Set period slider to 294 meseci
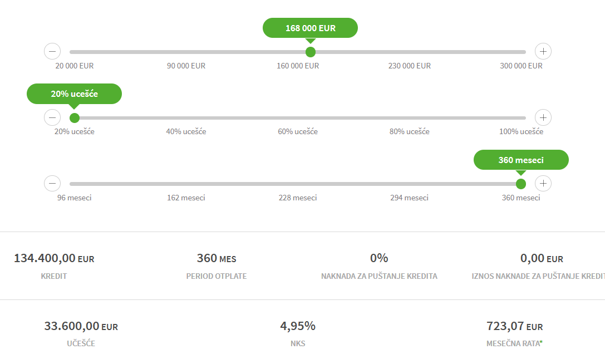 (x=410, y=183)
